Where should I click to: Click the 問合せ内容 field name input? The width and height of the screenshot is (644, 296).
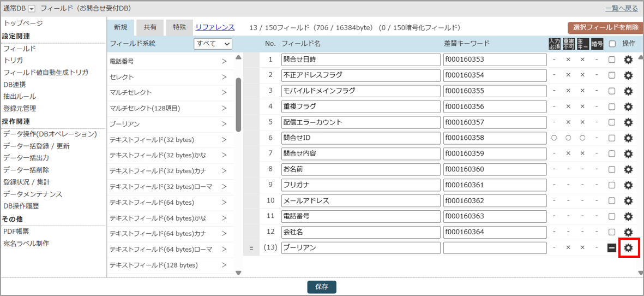(360, 153)
